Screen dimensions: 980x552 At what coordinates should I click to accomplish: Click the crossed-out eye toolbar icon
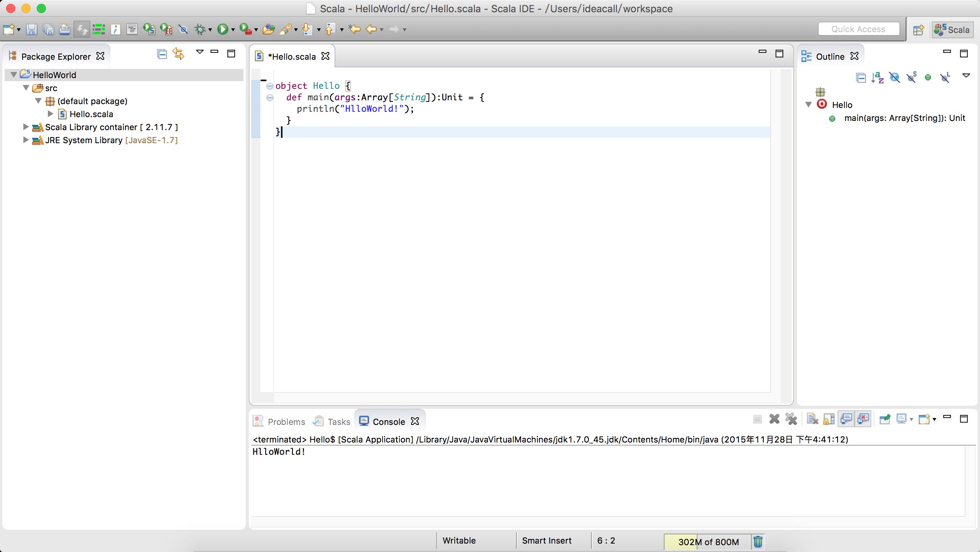tap(183, 29)
